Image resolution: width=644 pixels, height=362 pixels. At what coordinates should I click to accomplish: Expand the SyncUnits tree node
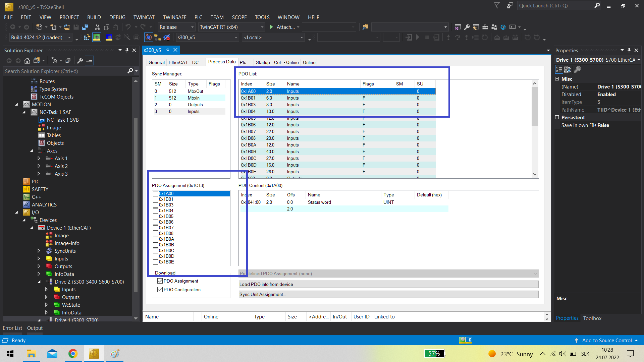click(39, 251)
